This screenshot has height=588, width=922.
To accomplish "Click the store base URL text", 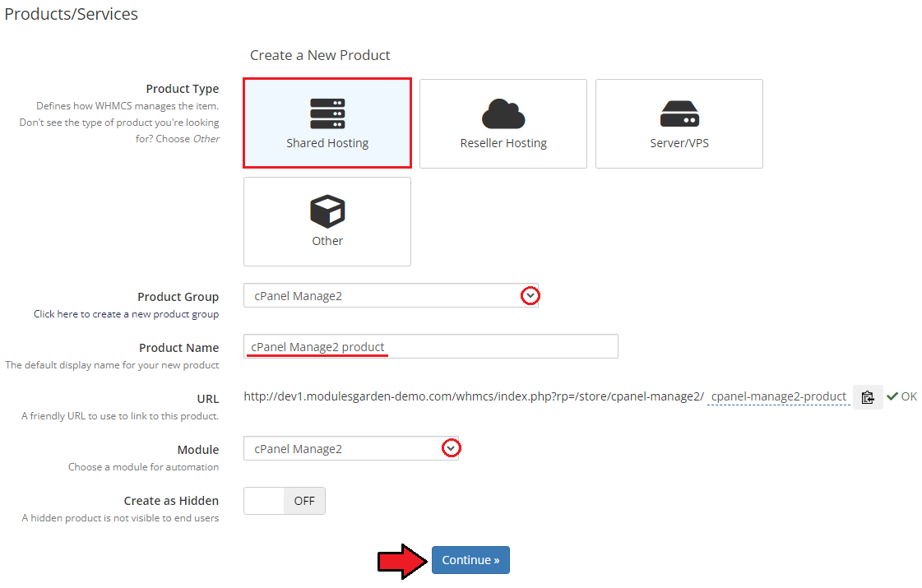I will coord(474,397).
